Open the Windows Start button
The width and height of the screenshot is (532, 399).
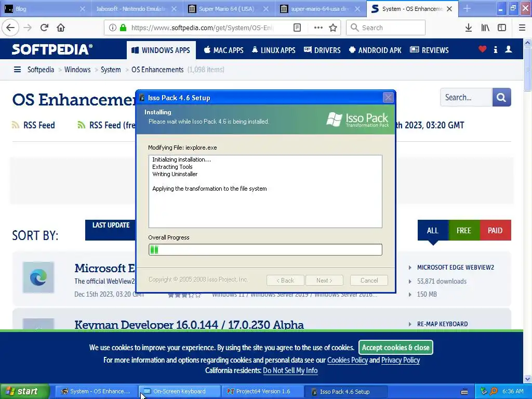click(25, 391)
